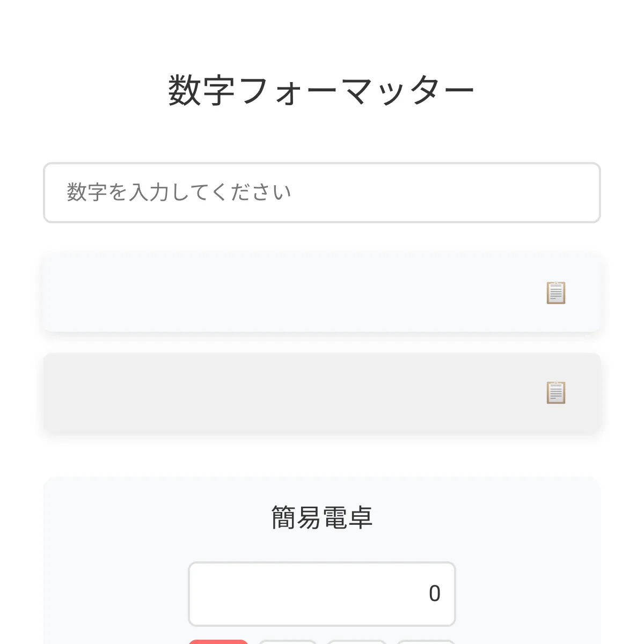644x644 pixels.
Task: Click the clipboard icon above the calculator section
Action: coord(555,392)
